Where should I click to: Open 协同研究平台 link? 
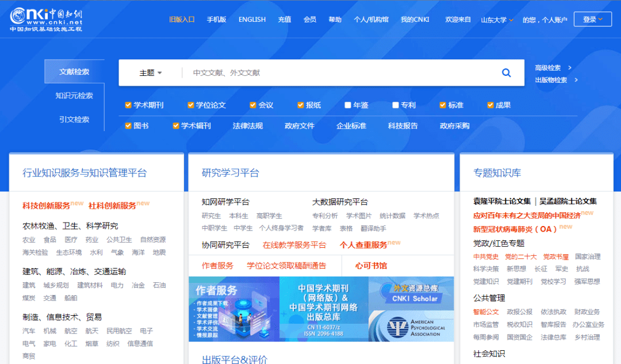[225, 245]
